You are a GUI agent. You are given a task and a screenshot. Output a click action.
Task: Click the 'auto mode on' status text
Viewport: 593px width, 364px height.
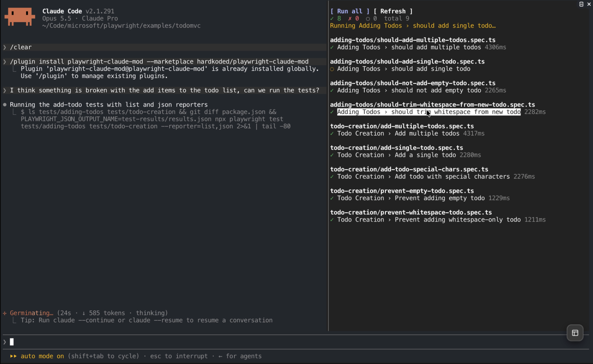42,356
